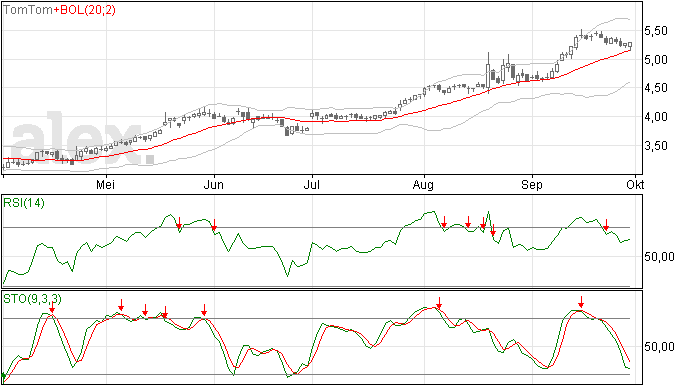Click the 4,50 price axis label
This screenshot has width=690, height=387.
point(656,88)
